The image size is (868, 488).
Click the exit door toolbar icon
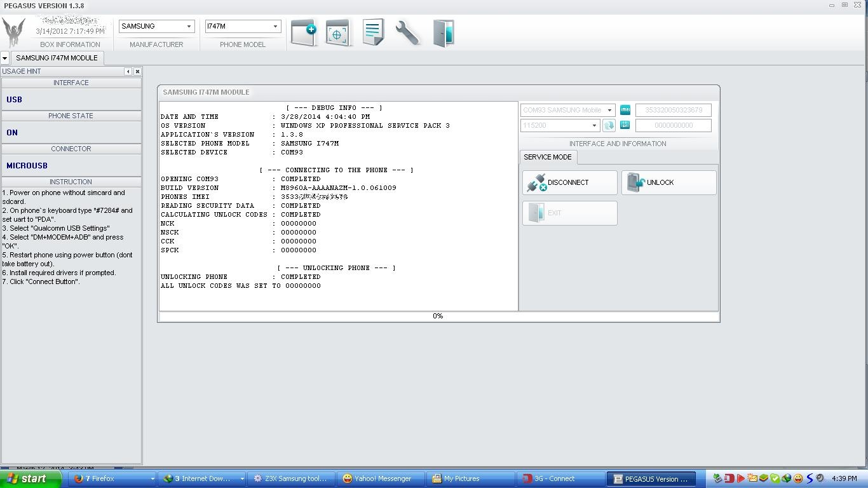point(443,33)
